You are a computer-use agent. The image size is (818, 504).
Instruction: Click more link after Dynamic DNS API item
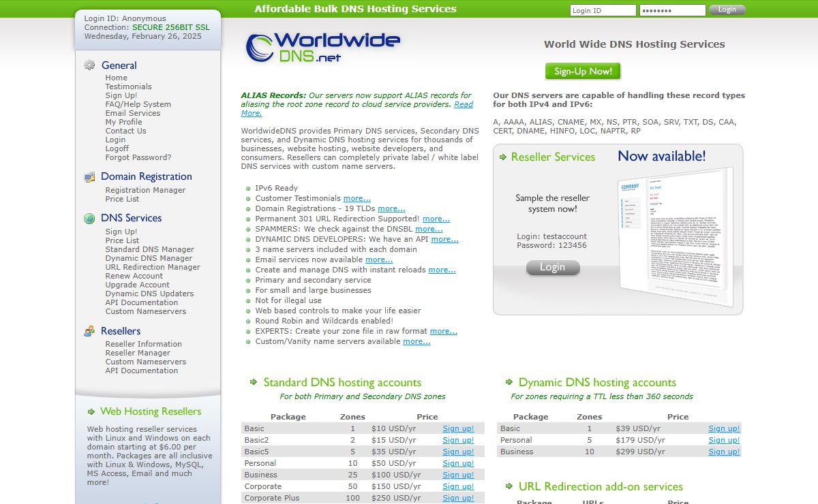(444, 239)
